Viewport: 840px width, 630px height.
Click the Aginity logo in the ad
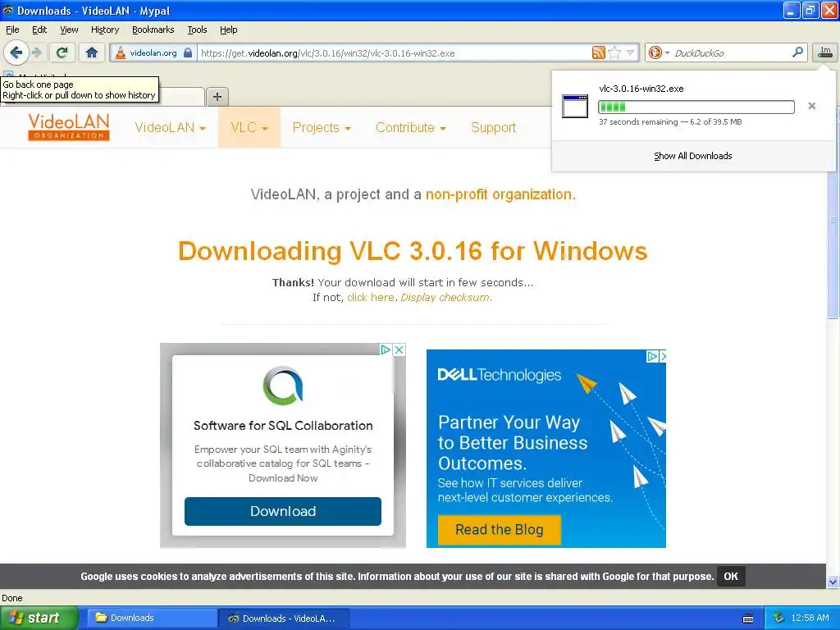pos(283,386)
